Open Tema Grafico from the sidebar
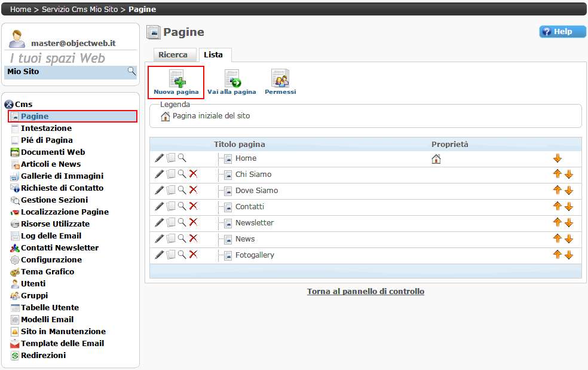The width and height of the screenshot is (588, 370). pos(47,271)
